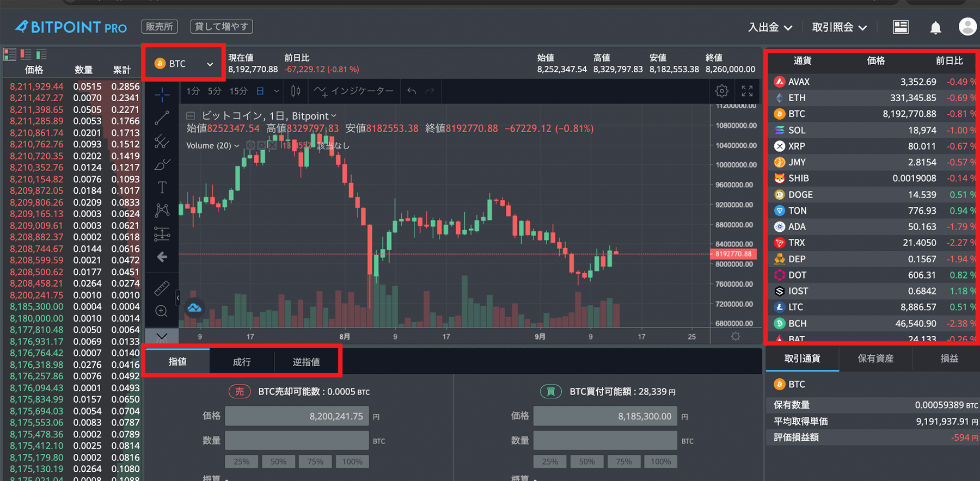The image size is (980, 481).
Task: Expand the 取引照会 menu
Action: [x=839, y=27]
